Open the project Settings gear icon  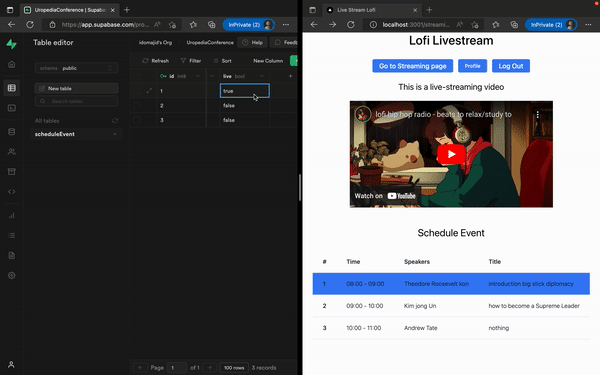point(11,275)
